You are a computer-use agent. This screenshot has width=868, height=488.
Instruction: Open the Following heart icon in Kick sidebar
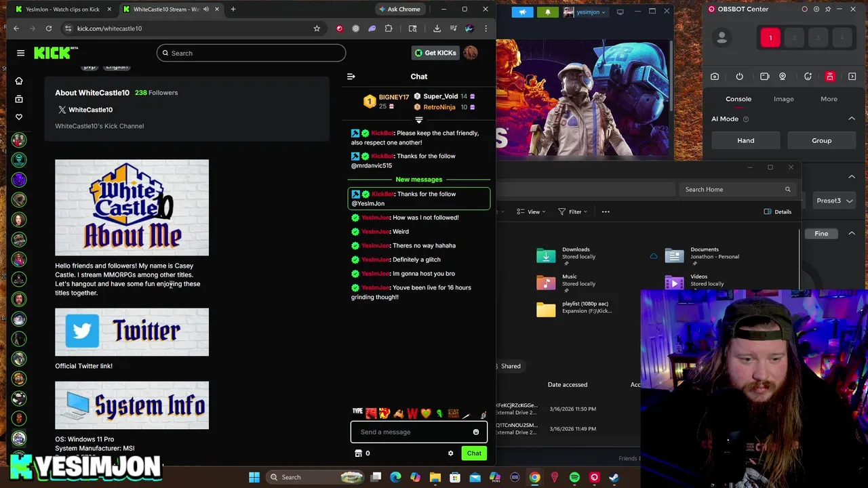click(x=19, y=117)
